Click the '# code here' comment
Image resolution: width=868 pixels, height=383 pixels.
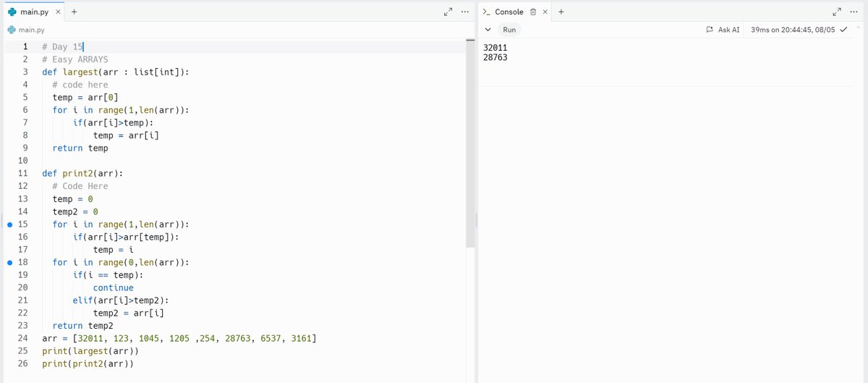point(80,85)
